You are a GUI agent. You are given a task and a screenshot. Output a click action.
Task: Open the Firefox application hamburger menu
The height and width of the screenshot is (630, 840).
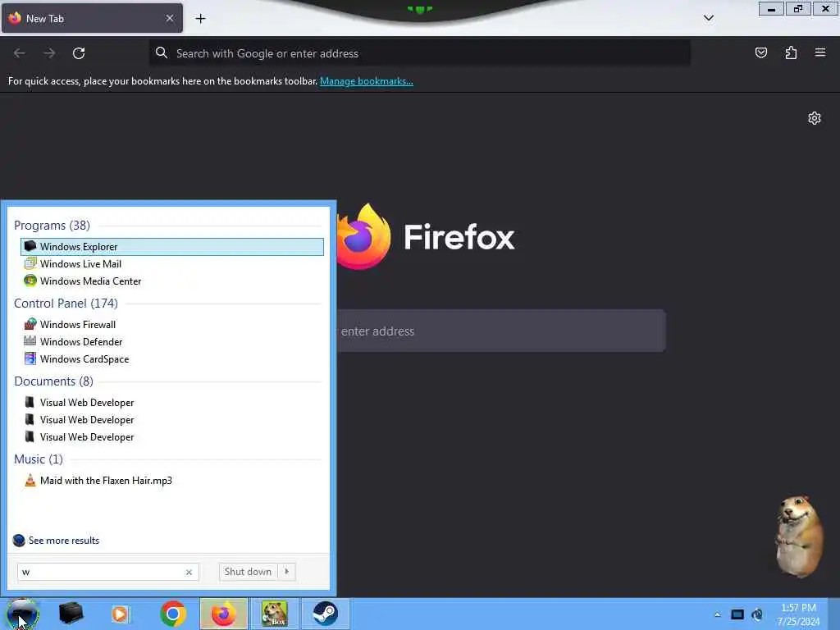pyautogui.click(x=820, y=52)
